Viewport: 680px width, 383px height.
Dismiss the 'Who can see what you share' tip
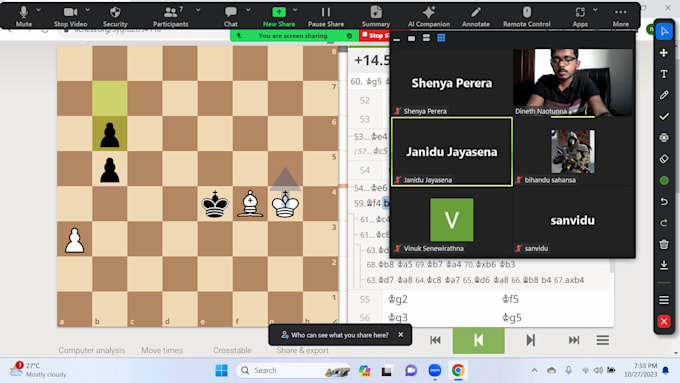coord(401,334)
